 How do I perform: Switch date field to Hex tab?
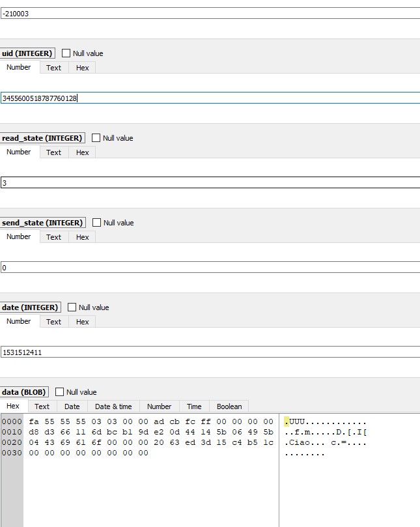pyautogui.click(x=82, y=322)
